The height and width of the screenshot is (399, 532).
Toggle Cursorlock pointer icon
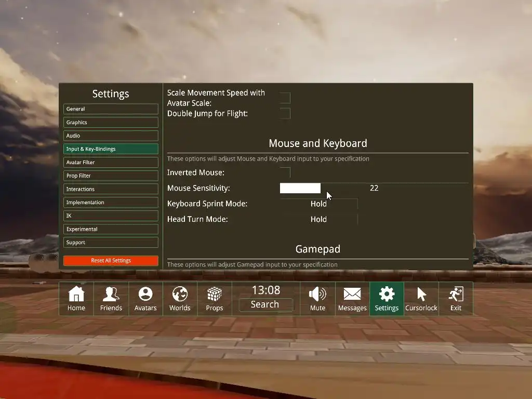tap(421, 299)
